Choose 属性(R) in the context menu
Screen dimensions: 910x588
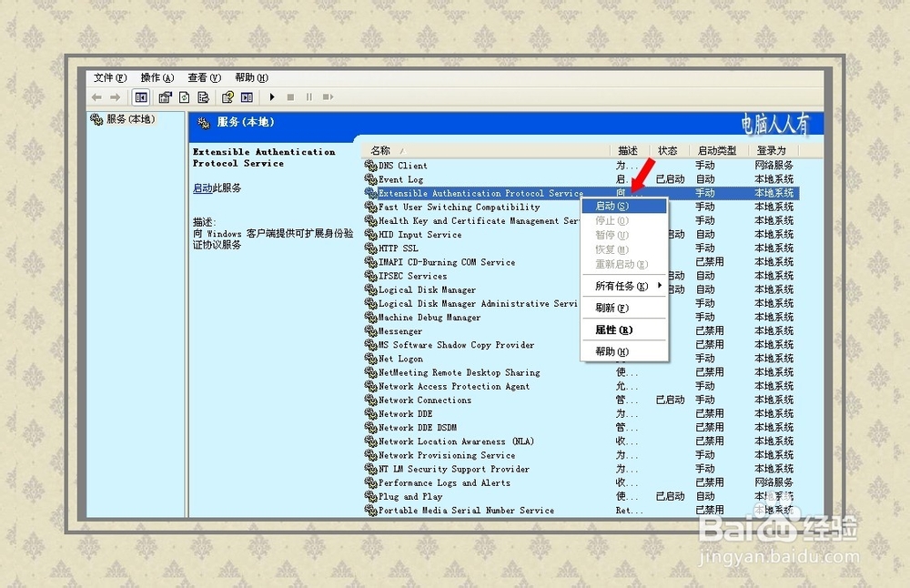click(x=624, y=329)
